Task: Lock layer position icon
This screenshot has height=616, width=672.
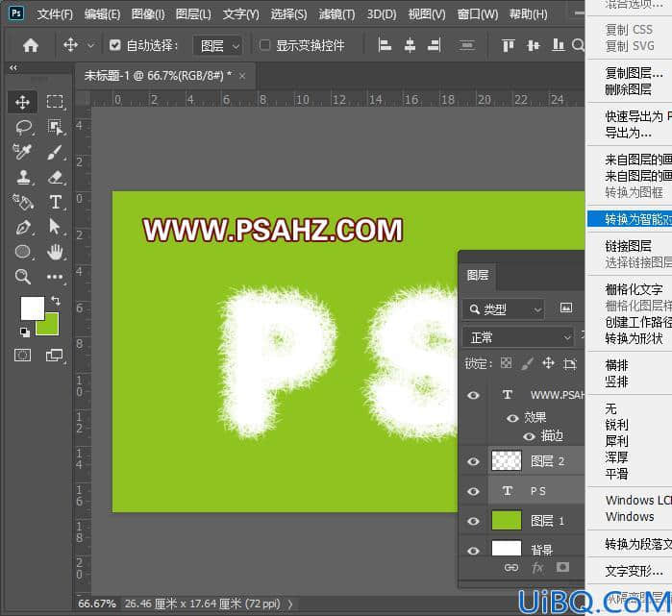Action: point(548,363)
